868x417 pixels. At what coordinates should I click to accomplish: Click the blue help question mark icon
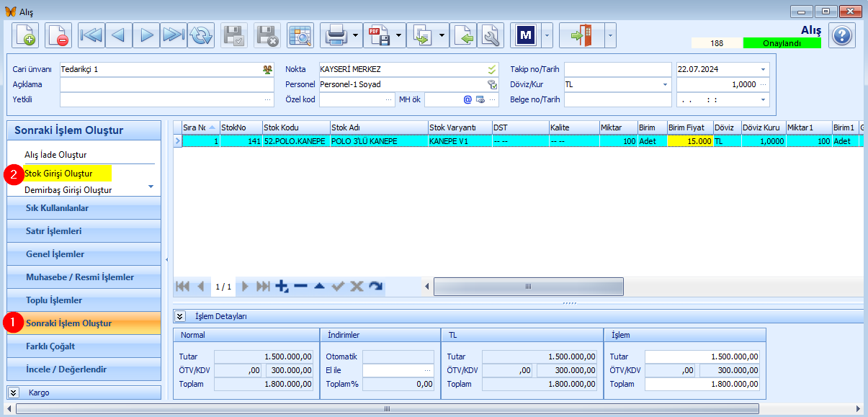(841, 35)
